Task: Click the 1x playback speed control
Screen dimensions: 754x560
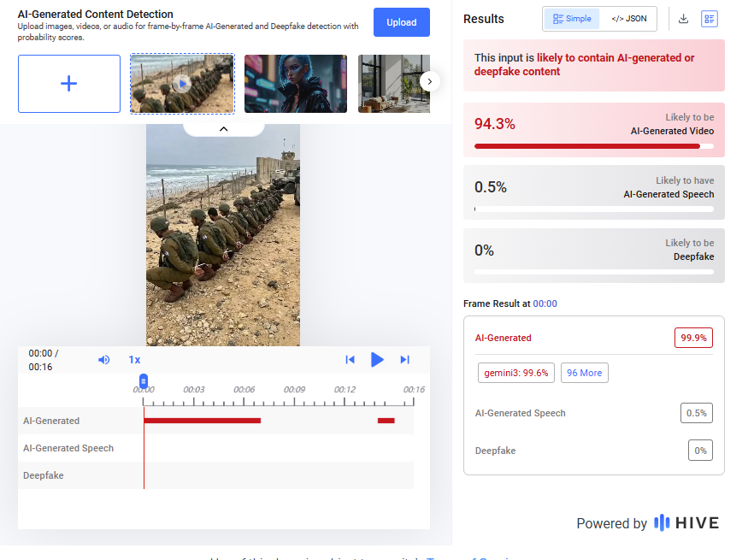Action: 134,359
